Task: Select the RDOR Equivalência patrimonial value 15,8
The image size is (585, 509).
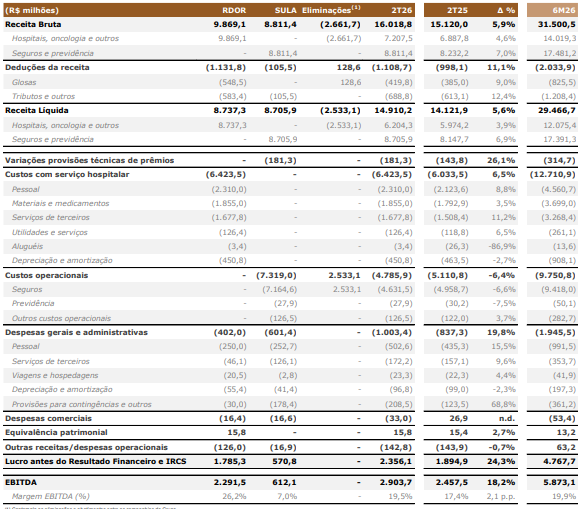Action: coord(237,433)
